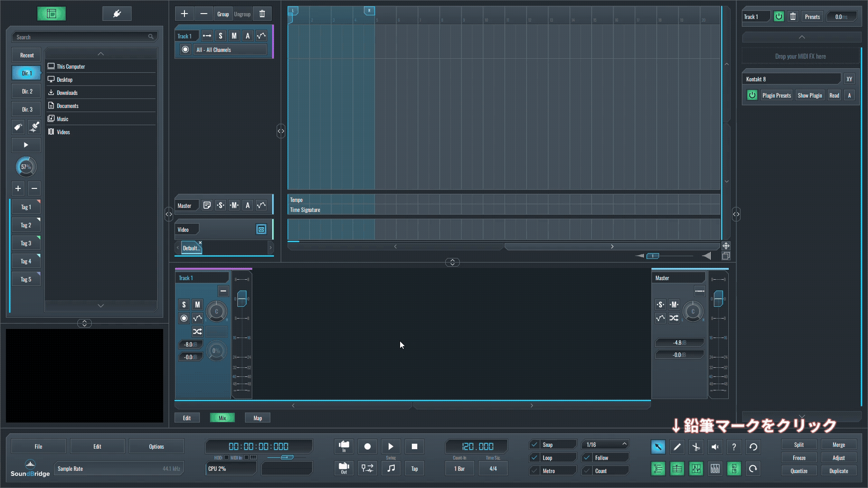The width and height of the screenshot is (868, 488).
Task: Open the green file browser panel icon
Action: pyautogui.click(x=52, y=14)
